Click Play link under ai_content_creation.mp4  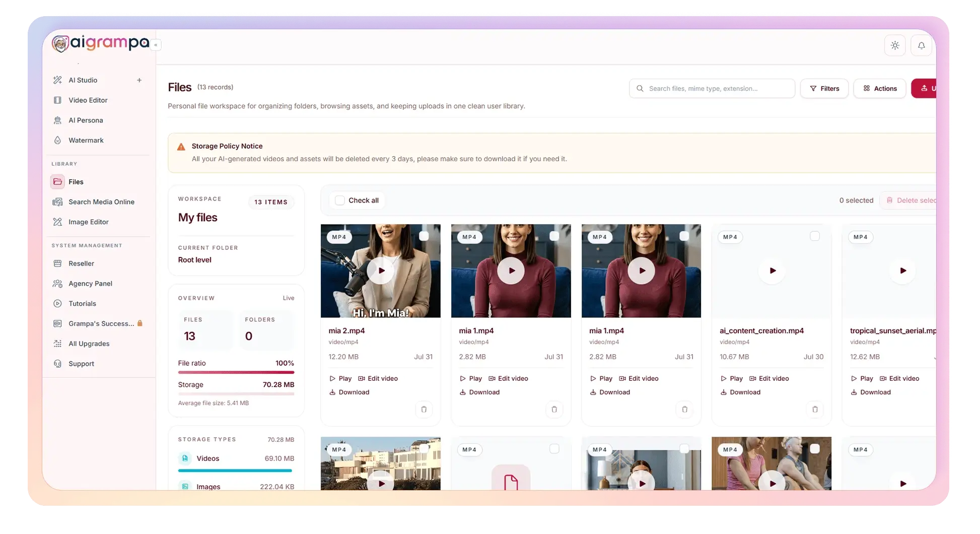click(x=732, y=378)
